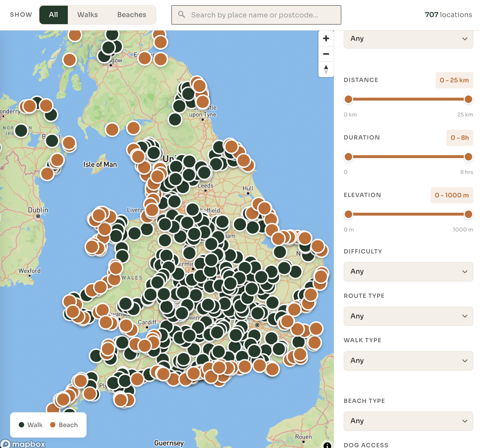Reset map bearing with the compass icon
The height and width of the screenshot is (448, 480).
(326, 69)
